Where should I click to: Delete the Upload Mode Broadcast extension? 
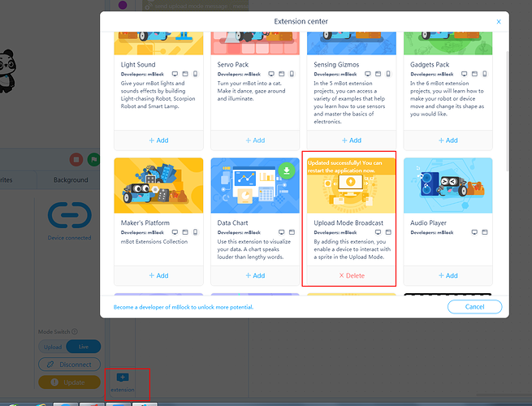tap(352, 275)
